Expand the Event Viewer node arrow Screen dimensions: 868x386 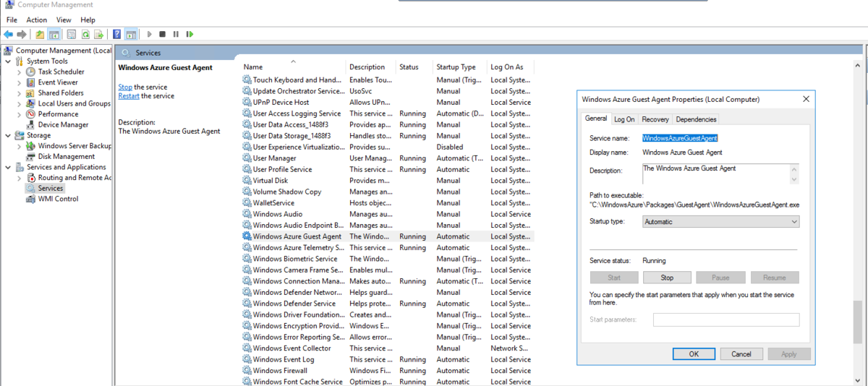20,82
